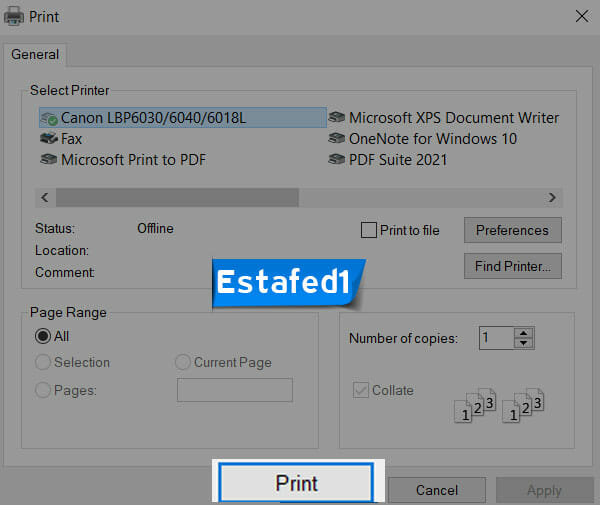600x505 pixels.
Task: Choose the Fax printer icon
Action: (x=49, y=138)
